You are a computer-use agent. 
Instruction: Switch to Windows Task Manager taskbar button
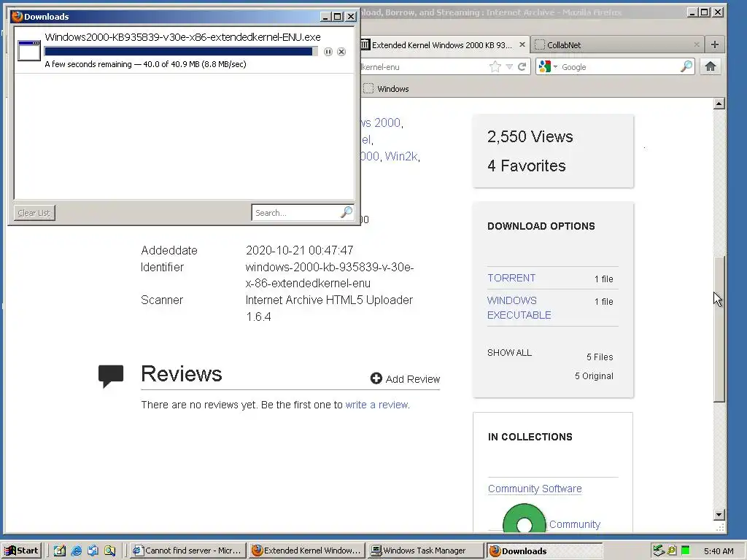425,551
